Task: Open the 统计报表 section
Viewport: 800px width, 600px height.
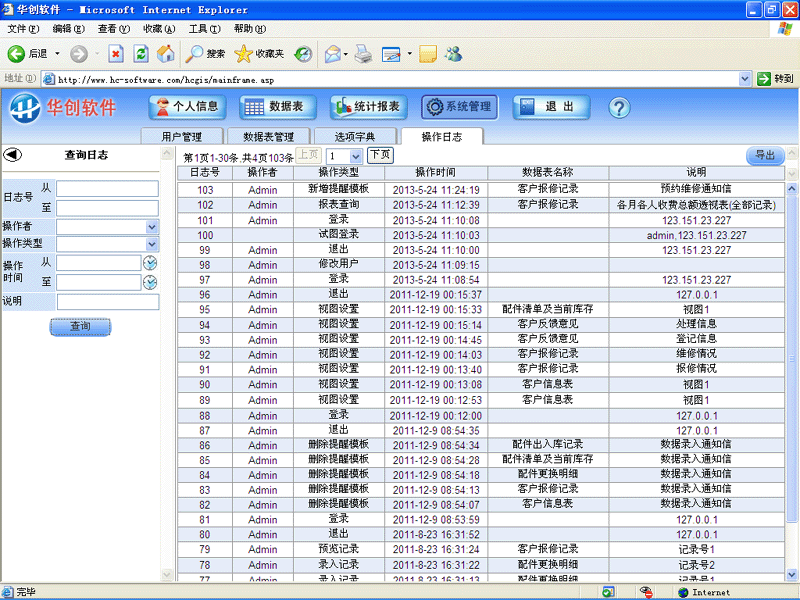Action: click(368, 107)
